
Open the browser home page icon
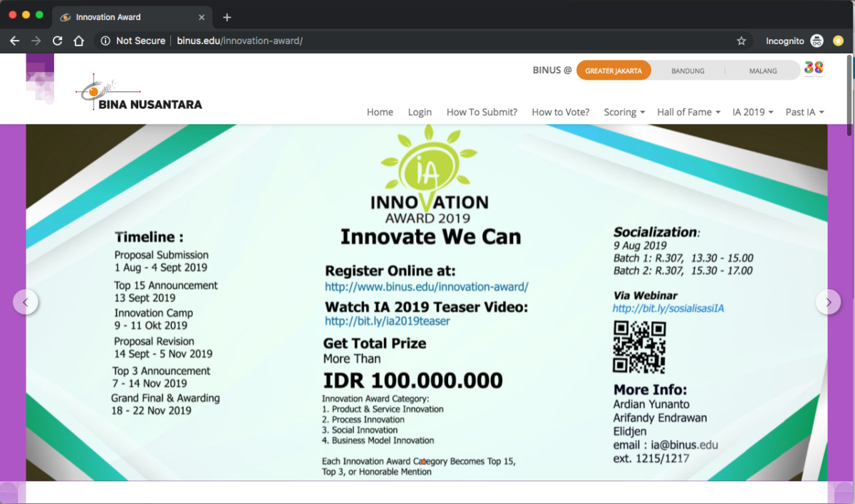79,41
